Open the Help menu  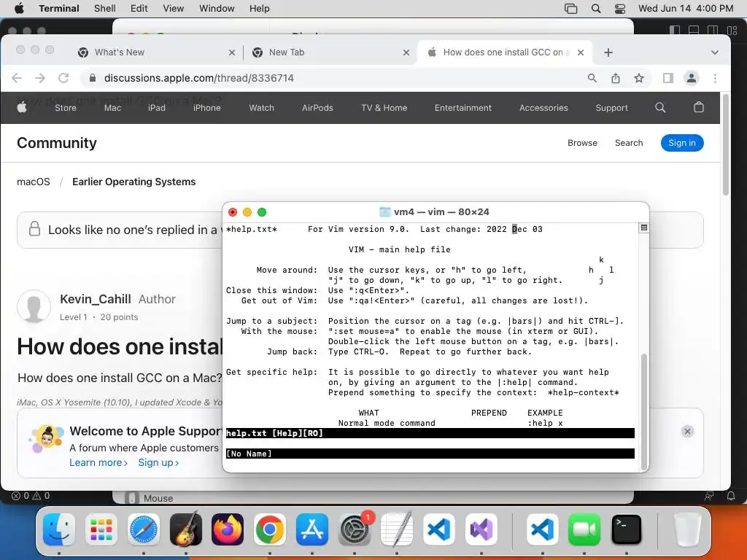tap(259, 9)
